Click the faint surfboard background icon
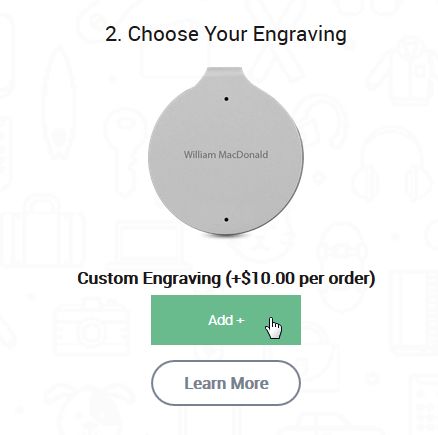 59,103
